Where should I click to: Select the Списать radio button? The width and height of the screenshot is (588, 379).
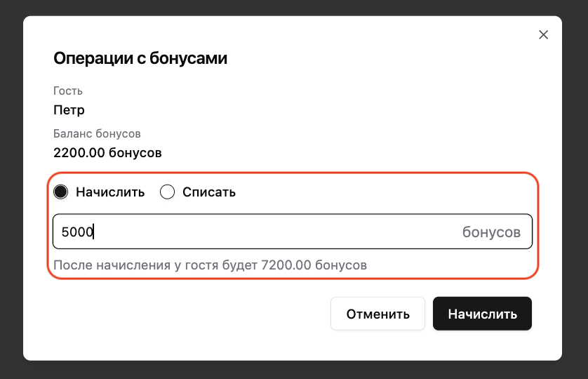(167, 192)
